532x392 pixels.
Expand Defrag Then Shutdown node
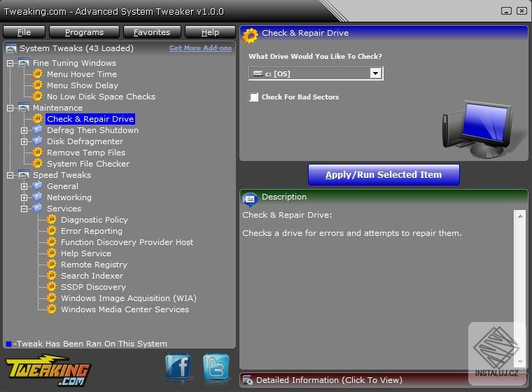coord(24,130)
